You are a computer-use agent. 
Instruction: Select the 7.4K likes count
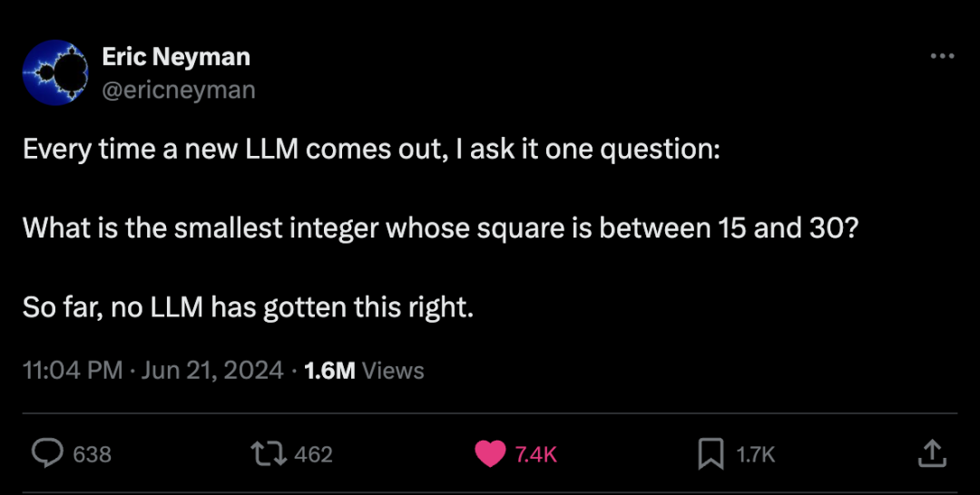coord(535,454)
